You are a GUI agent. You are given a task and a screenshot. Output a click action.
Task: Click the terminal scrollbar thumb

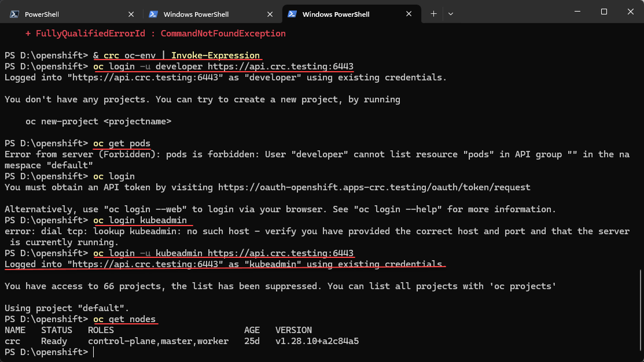641,311
